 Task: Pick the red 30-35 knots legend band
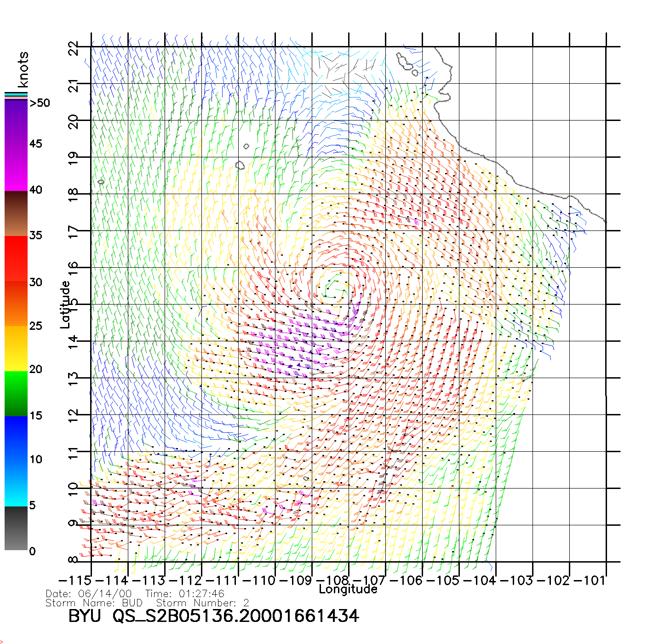[x=16, y=258]
